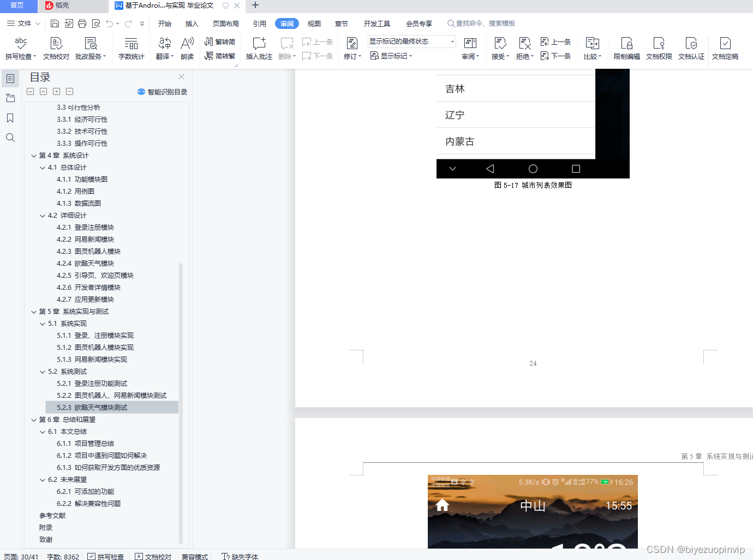The image size is (753, 560).
Task: Switch to the 开发工具 ribbon tab
Action: tap(377, 23)
